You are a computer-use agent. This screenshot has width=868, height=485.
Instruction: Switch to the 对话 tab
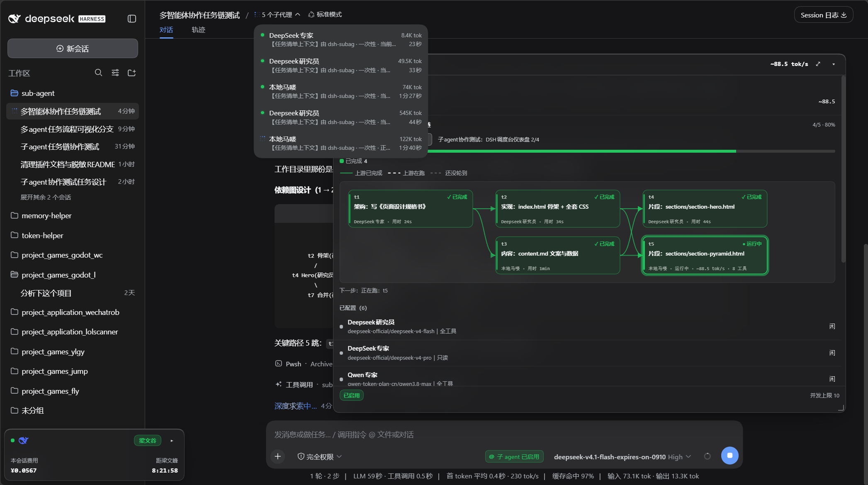[x=166, y=30]
